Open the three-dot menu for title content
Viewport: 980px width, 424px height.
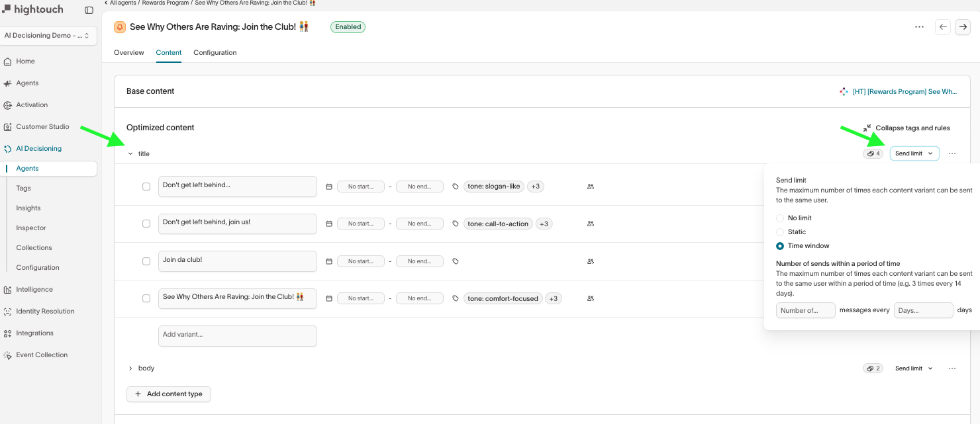952,153
